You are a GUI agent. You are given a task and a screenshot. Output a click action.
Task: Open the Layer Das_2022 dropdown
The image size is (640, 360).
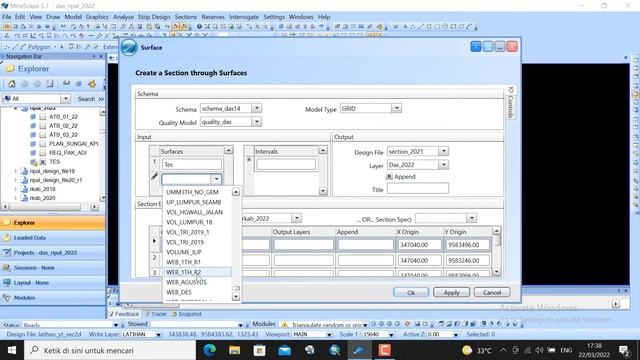pos(444,164)
